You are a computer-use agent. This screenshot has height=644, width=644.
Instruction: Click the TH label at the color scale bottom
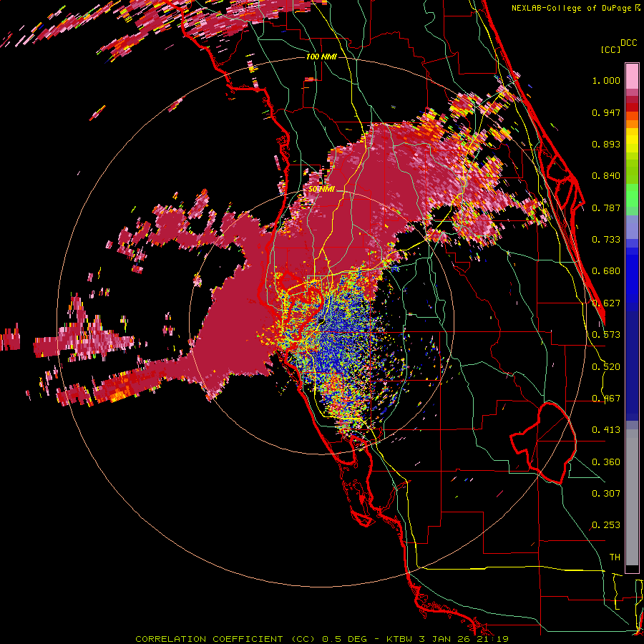tap(615, 557)
